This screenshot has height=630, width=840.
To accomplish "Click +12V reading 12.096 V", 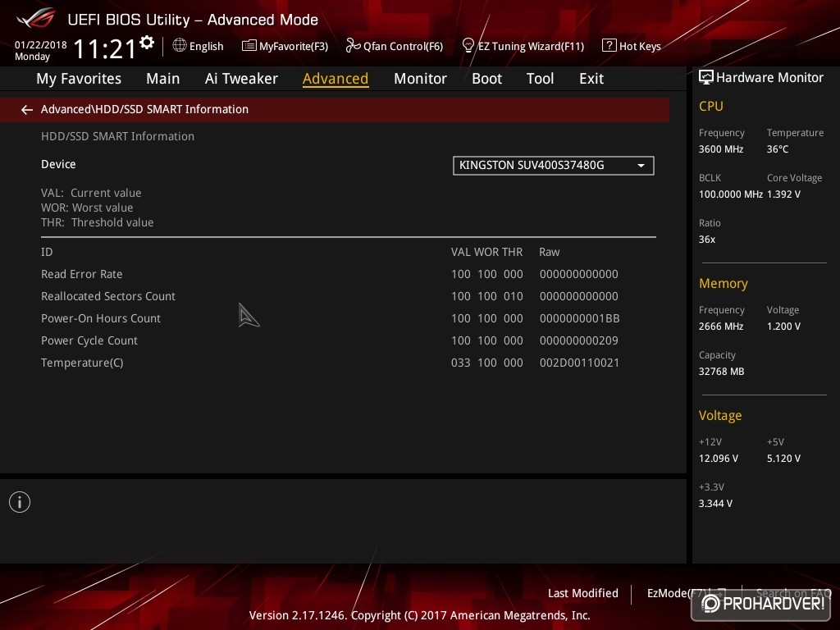I will [x=719, y=459].
